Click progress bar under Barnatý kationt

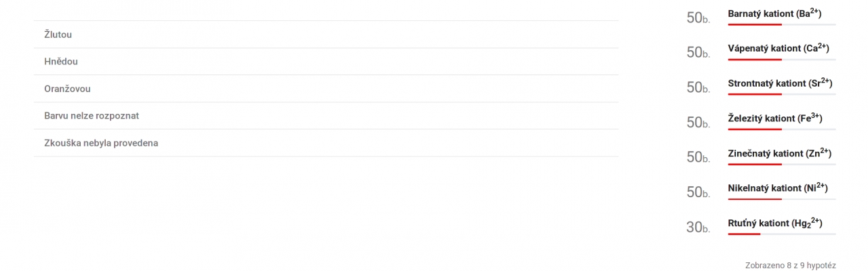click(x=781, y=25)
